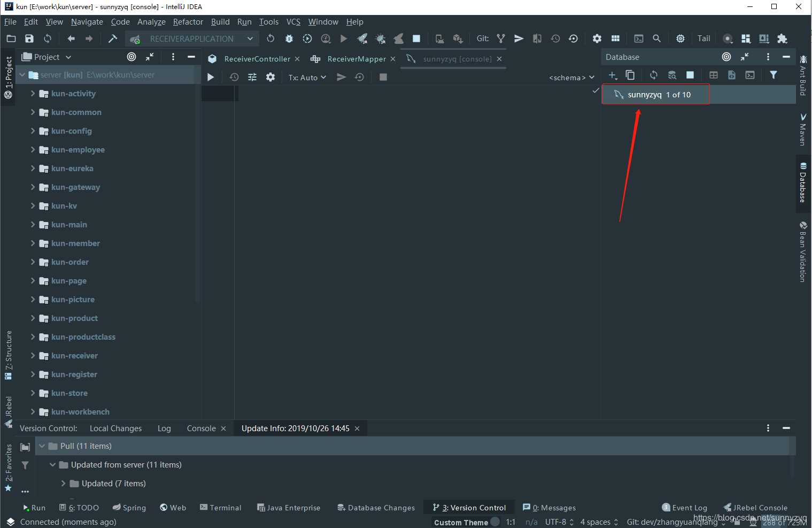Screen dimensions: 812x528
Task: Open the Database Changes tool window
Action: click(x=376, y=508)
